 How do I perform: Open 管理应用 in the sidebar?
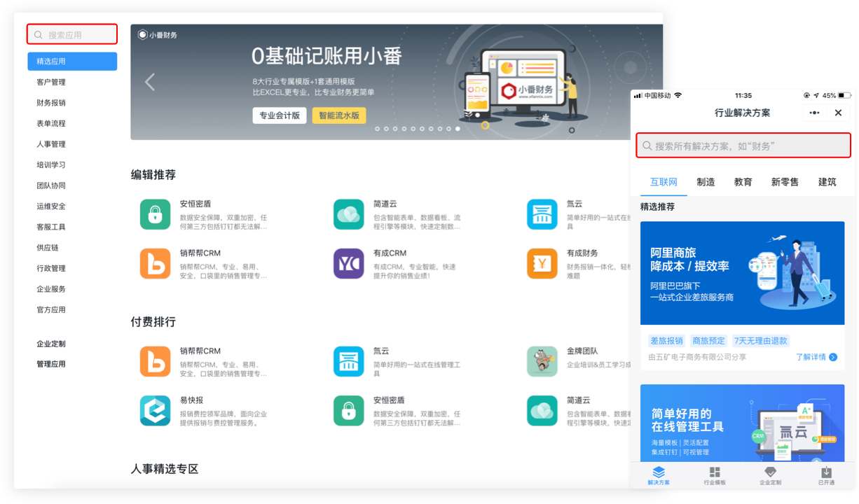point(51,364)
